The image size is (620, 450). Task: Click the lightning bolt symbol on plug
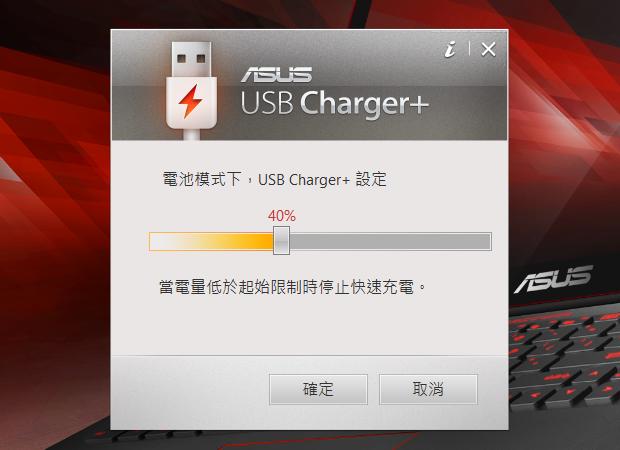(x=191, y=101)
